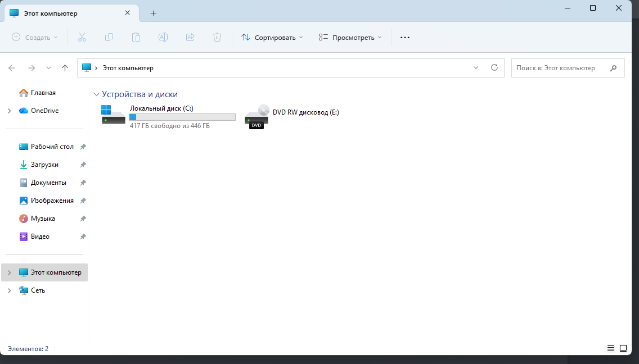Open OneDrive in the sidebar

(39, 111)
